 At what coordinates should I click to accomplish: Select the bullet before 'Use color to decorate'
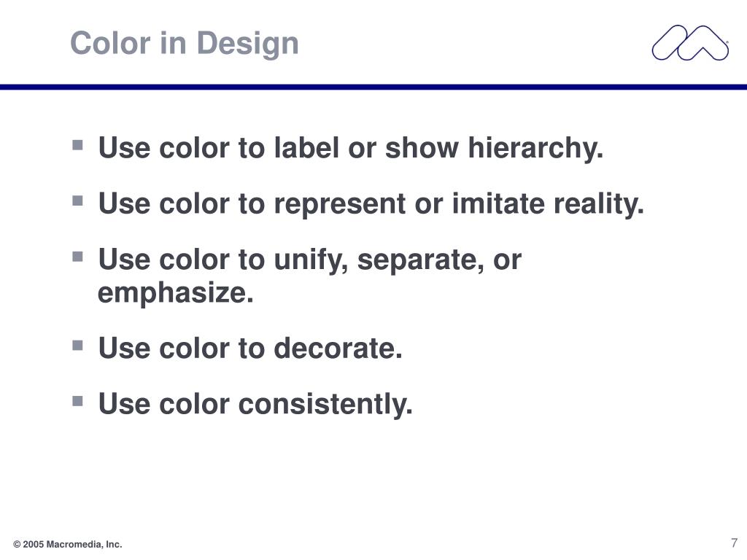click(x=77, y=345)
